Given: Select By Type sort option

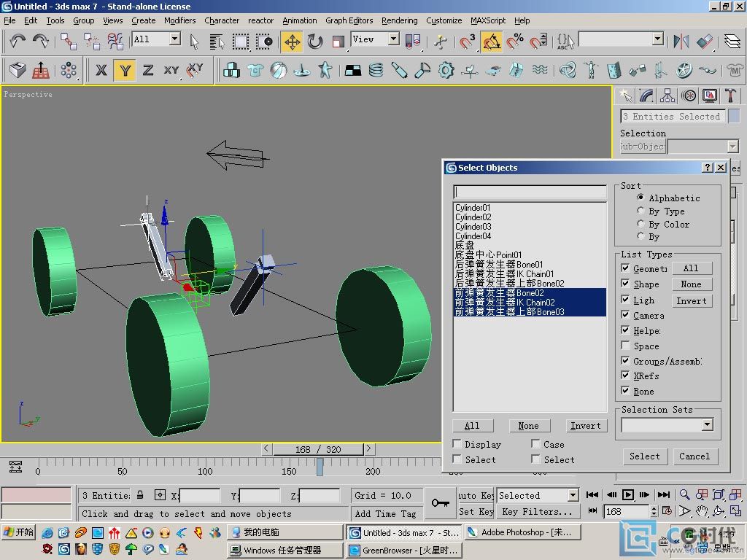Looking at the screenshot, I should click(640, 211).
